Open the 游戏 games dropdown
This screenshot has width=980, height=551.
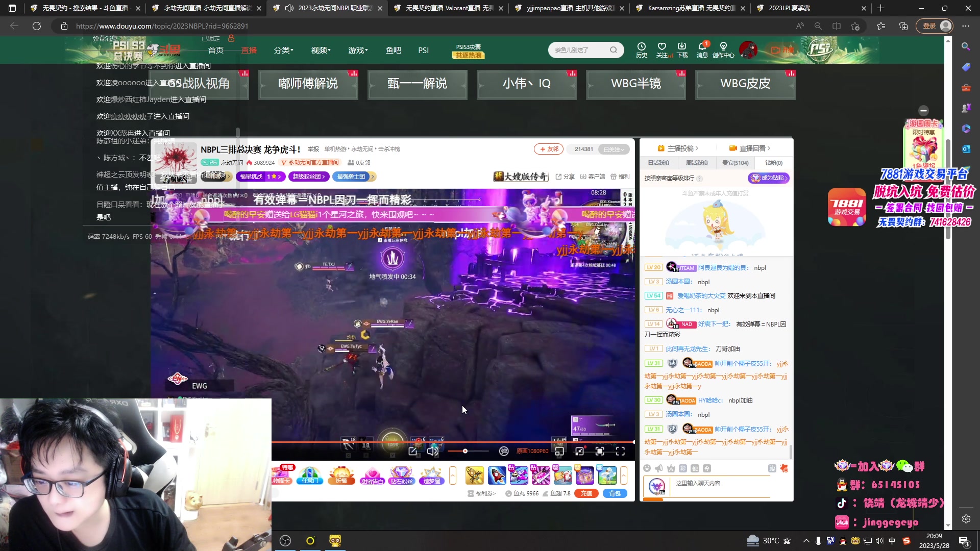click(358, 50)
